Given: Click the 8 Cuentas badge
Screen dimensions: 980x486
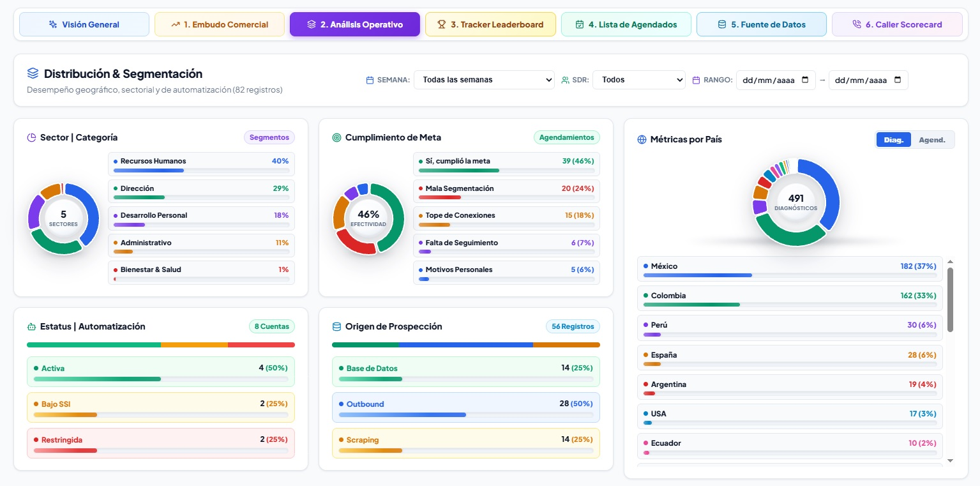Looking at the screenshot, I should (x=272, y=326).
